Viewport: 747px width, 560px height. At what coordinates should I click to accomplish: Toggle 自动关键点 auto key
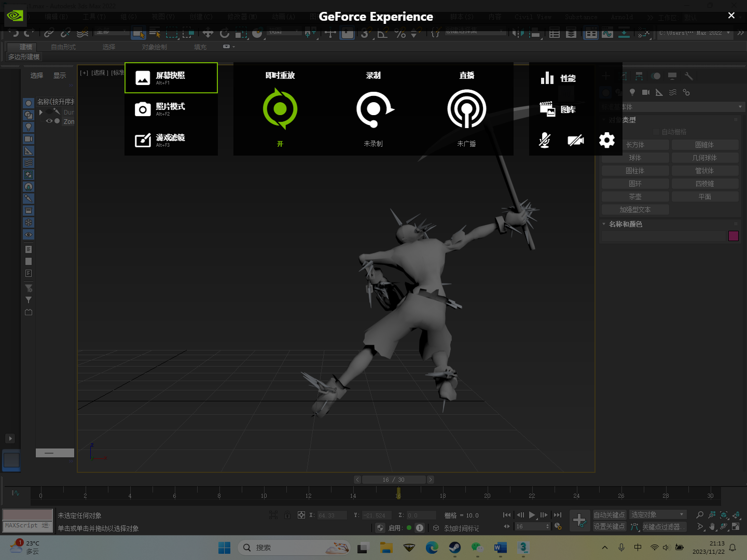pos(610,514)
